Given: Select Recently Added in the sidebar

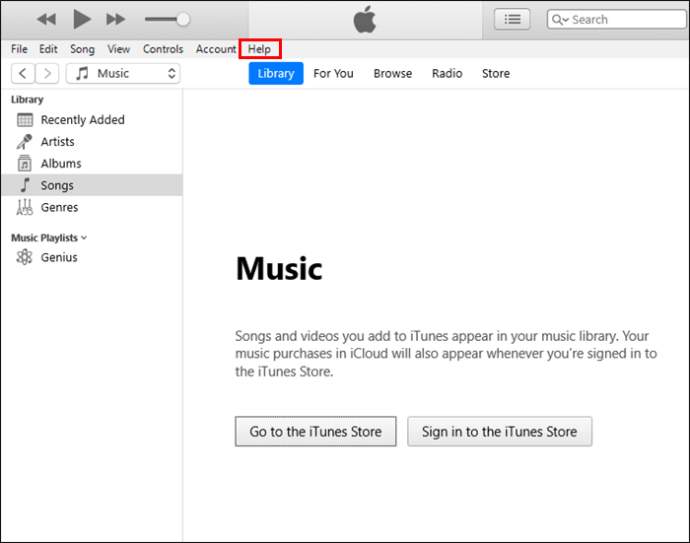Looking at the screenshot, I should (x=92, y=120).
